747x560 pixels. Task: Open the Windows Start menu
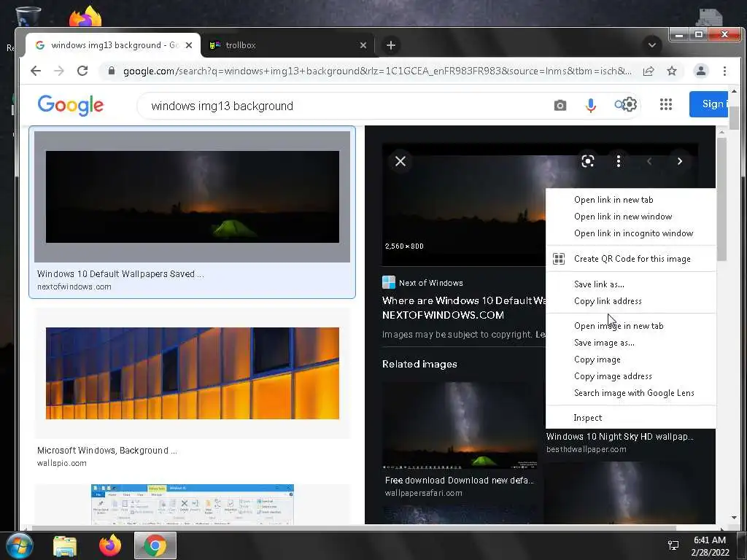[x=20, y=545]
